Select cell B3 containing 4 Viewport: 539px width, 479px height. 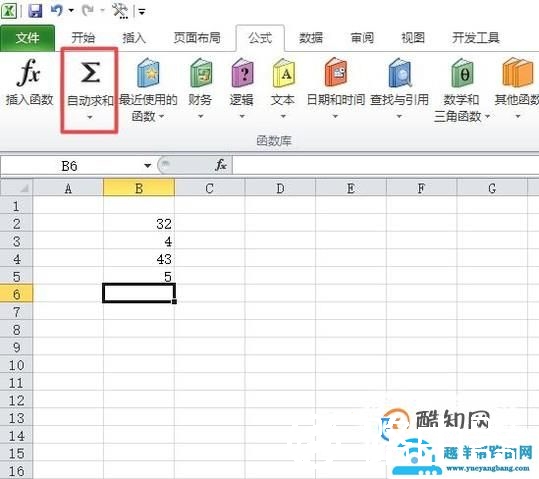pos(139,241)
